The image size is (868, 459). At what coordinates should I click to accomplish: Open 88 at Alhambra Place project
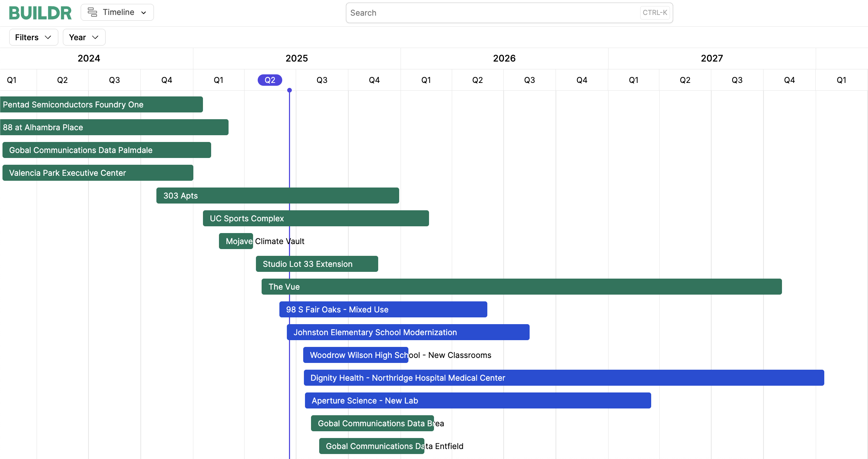coord(114,127)
